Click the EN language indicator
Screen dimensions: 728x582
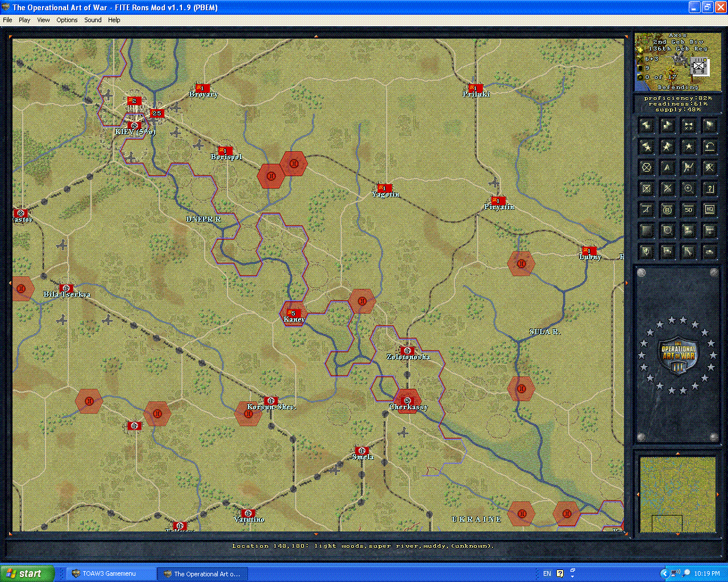[x=547, y=573]
